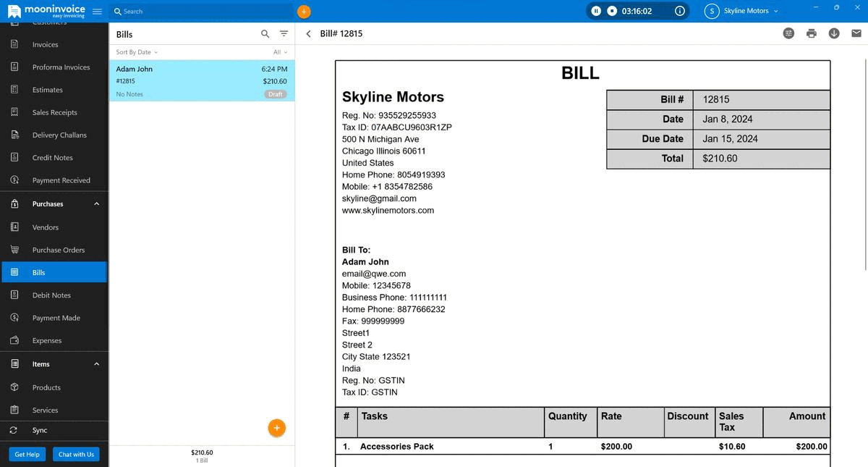This screenshot has width=868, height=467.
Task: Click the Proforma Invoices sidebar icon
Action: 14,67
